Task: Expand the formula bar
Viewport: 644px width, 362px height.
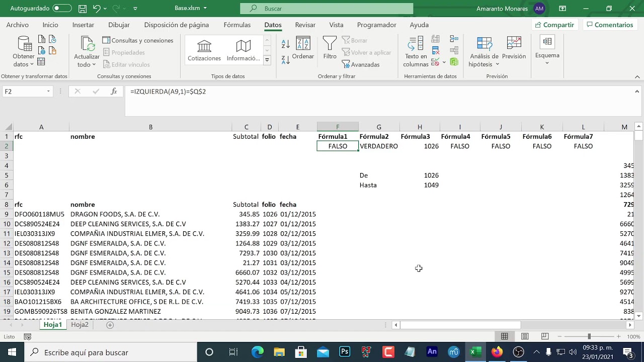Action: (x=637, y=92)
